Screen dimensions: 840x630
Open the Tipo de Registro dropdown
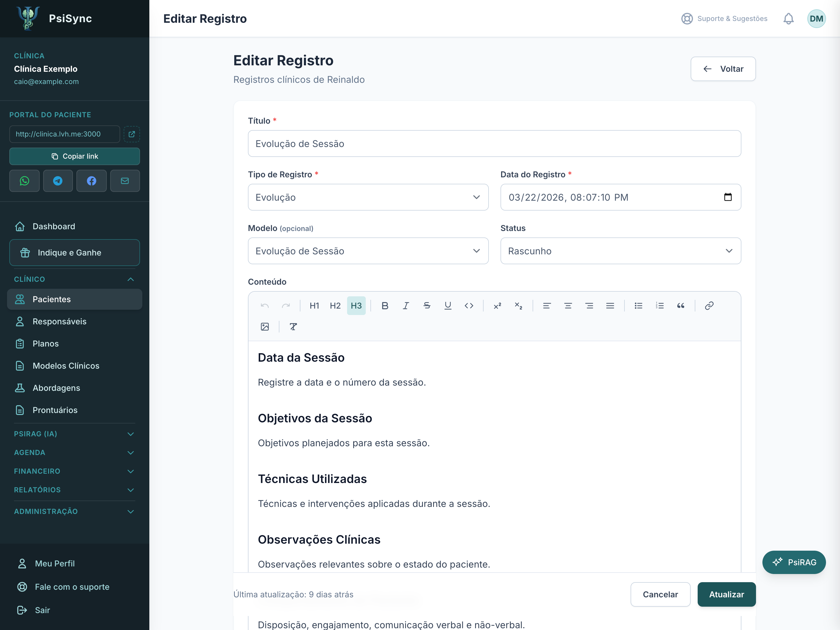tap(368, 197)
